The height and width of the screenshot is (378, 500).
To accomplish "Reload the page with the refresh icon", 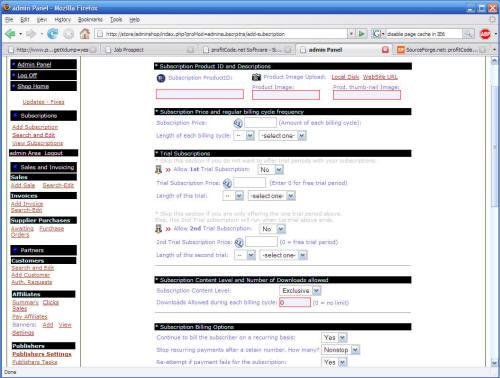I will [53, 34].
